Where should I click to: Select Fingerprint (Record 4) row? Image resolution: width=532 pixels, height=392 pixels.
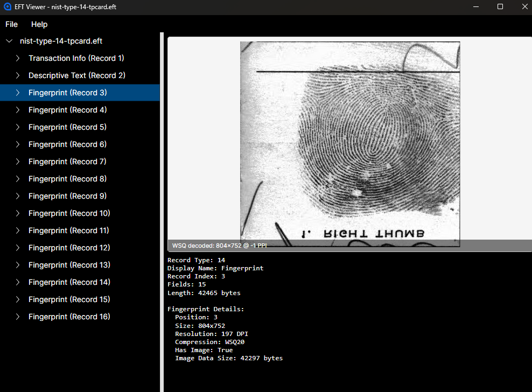[80, 110]
